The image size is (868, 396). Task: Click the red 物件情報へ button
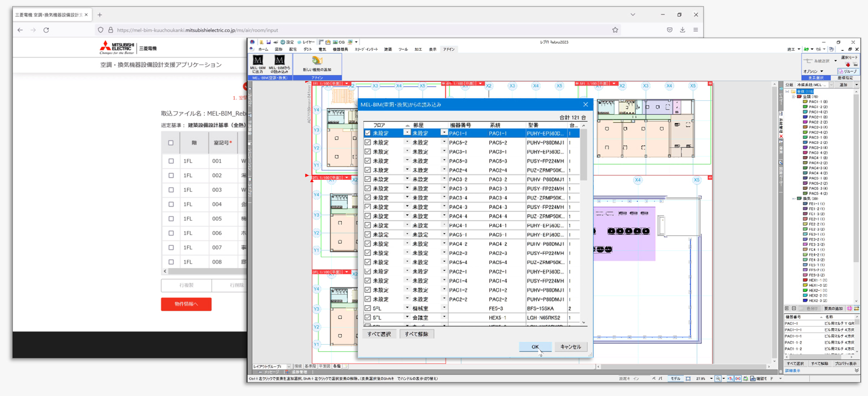[186, 304]
